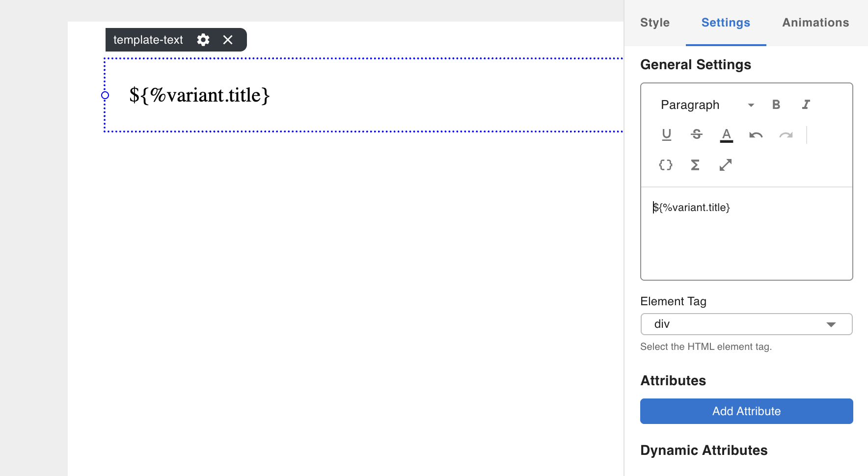Open template-text settings gear

point(203,40)
